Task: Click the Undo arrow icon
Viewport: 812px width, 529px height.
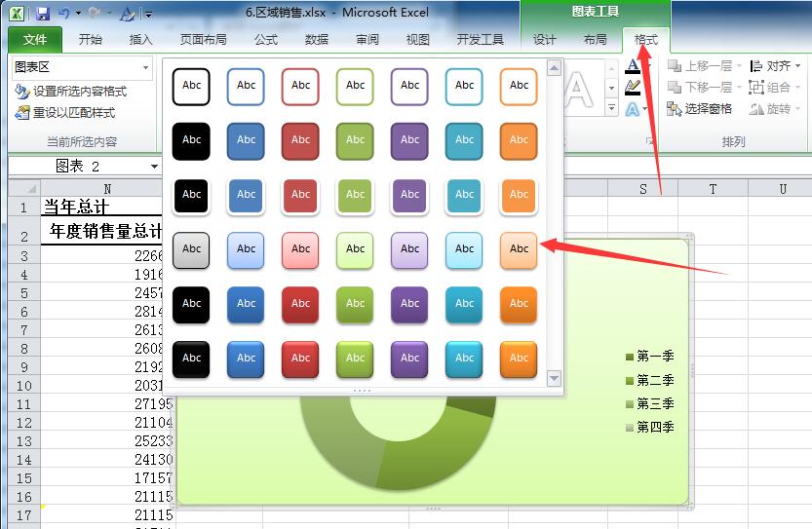Action: 64,14
